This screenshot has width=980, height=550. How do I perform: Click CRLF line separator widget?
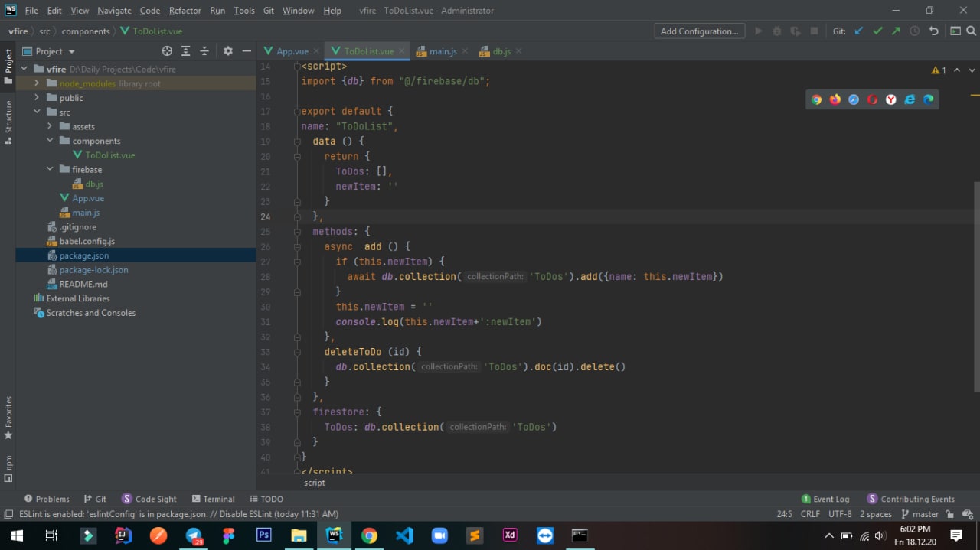click(x=810, y=514)
